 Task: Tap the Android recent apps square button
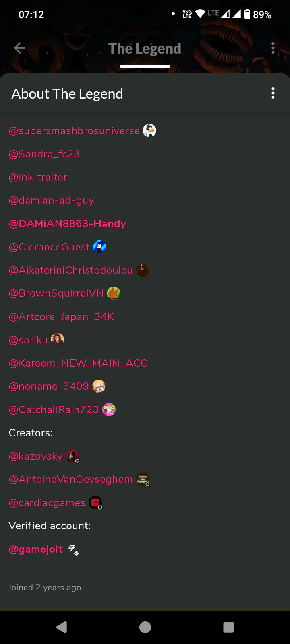coord(228,627)
